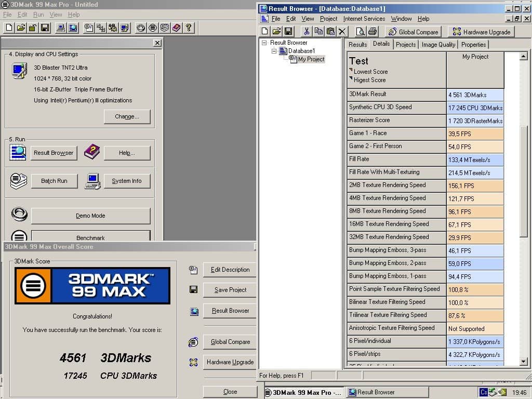
Task: Click the 3DMark Result row label
Action: pyautogui.click(x=396, y=95)
